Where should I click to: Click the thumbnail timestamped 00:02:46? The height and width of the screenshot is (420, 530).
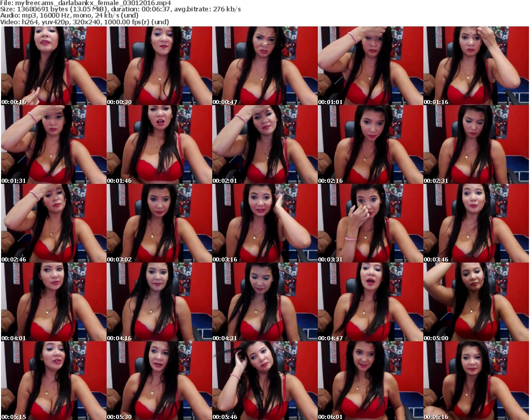click(54, 224)
